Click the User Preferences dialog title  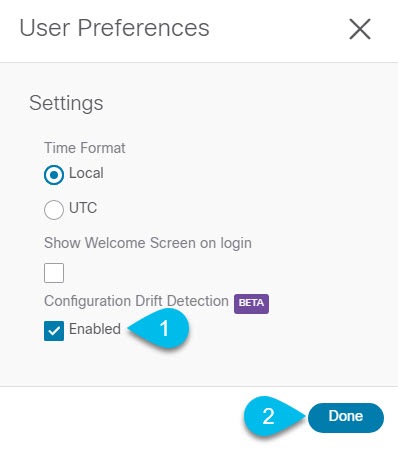click(114, 28)
